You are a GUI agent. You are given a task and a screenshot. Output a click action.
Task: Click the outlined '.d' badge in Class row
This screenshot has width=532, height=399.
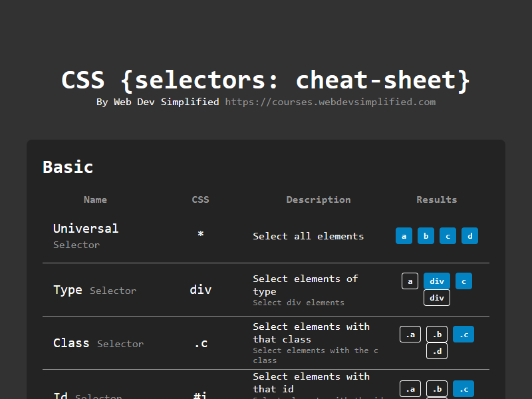click(x=436, y=351)
